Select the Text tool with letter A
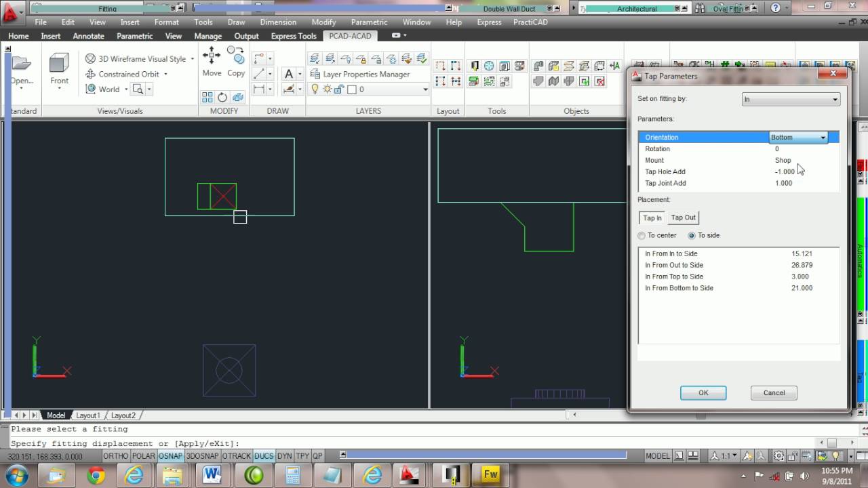Image resolution: width=868 pixels, height=488 pixels. point(289,74)
